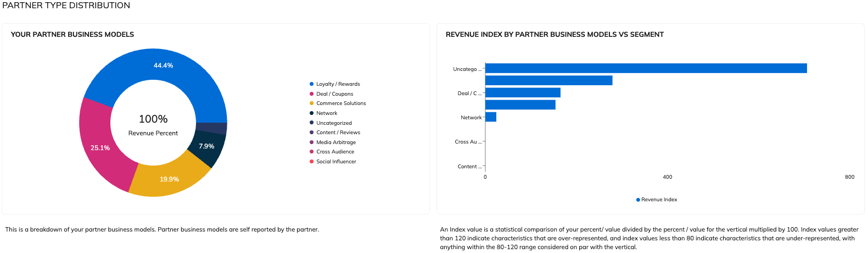This screenshot has width=868, height=253.
Task: Click the Content... bar chart axis label
Action: coord(469,167)
